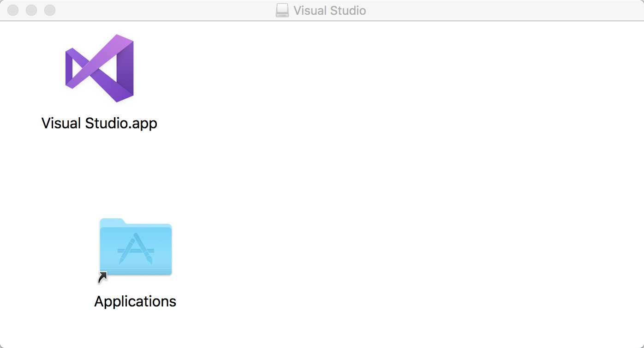
Task: Click the "Applications" folder name label
Action: pos(135,301)
